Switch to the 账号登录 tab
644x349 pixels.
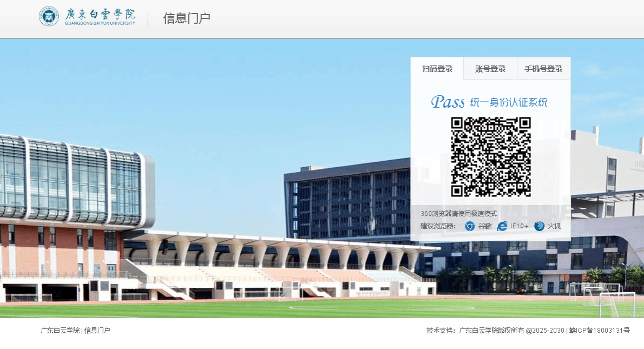pyautogui.click(x=490, y=69)
